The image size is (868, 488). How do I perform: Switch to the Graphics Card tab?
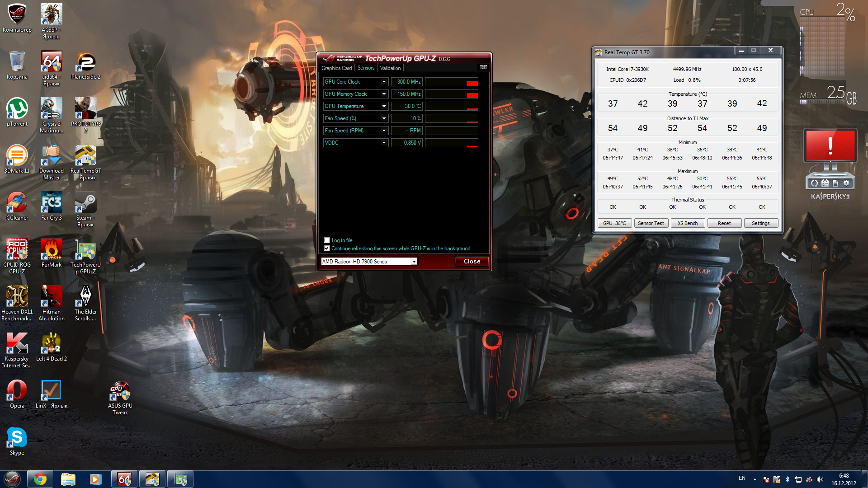coord(336,68)
